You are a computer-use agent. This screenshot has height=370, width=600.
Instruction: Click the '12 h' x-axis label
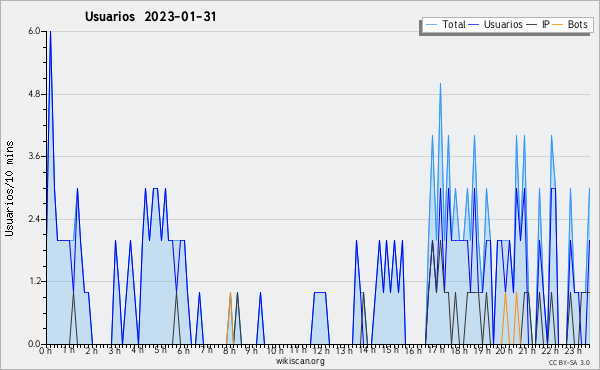pyautogui.click(x=321, y=350)
